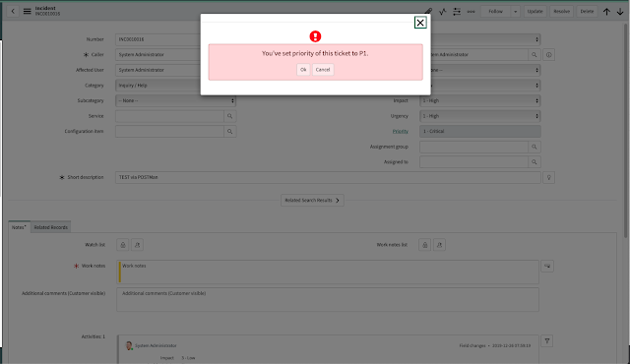Open the Urgency dropdown set to 1 - High

point(479,116)
